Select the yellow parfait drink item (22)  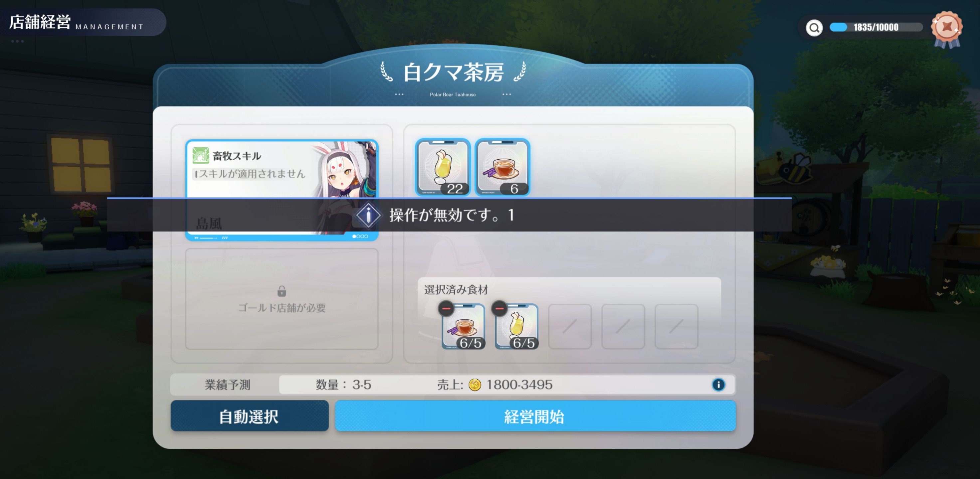pyautogui.click(x=443, y=168)
